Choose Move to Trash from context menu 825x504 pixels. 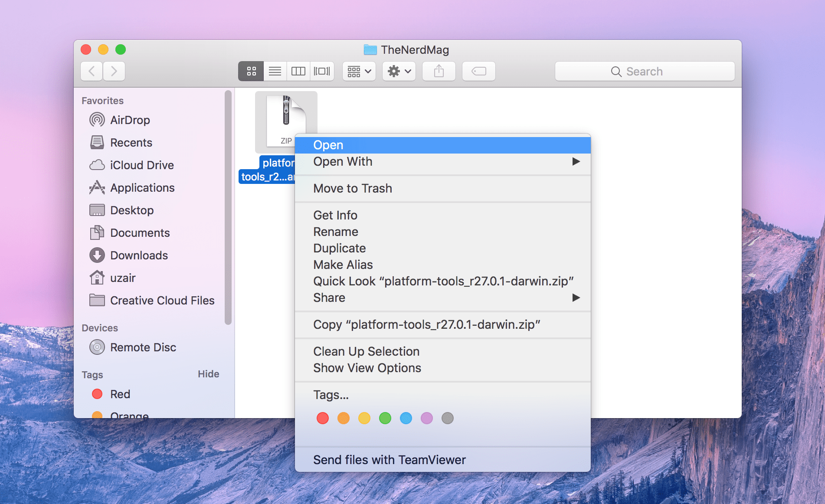point(353,189)
